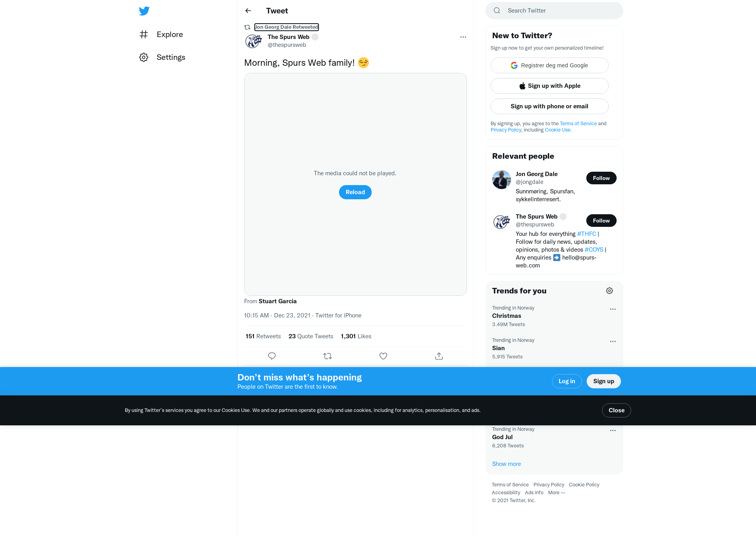Open The Spurs Web profile avatar in tweet
Screen dimensions: 756x536
click(x=254, y=41)
